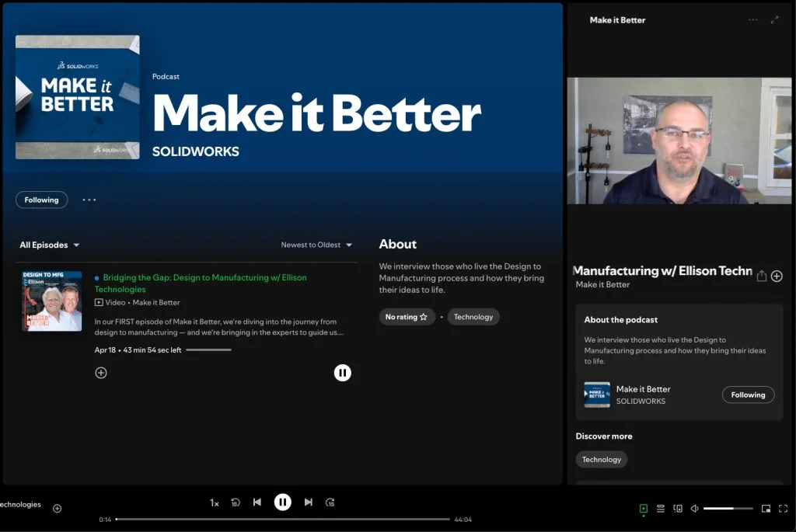Open the playback queue

660,509
